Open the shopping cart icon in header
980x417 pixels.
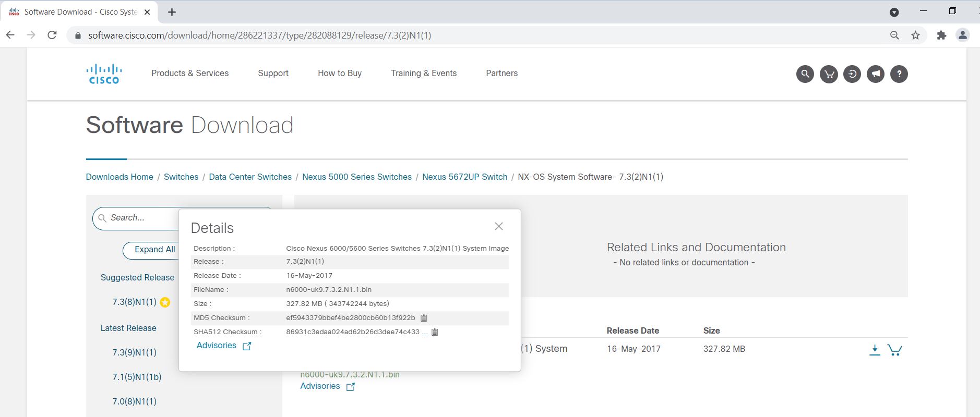[x=829, y=74]
